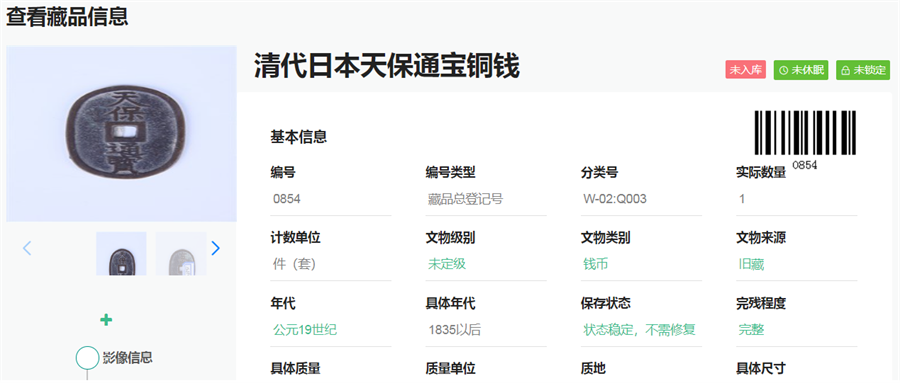
Task: Click the clock icon in 未休眠 tag
Action: click(x=784, y=71)
